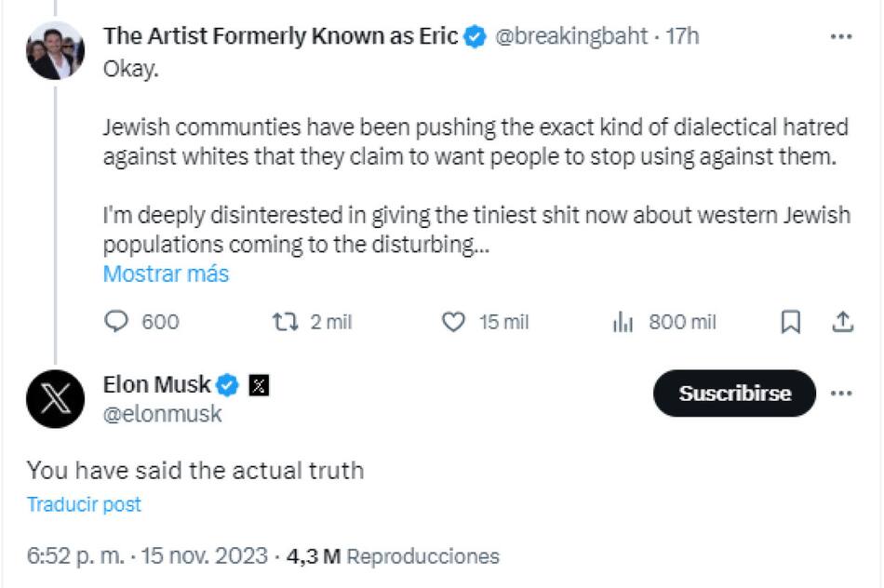Open the views analytics bar icon
The image size is (884, 588).
pyautogui.click(x=623, y=322)
